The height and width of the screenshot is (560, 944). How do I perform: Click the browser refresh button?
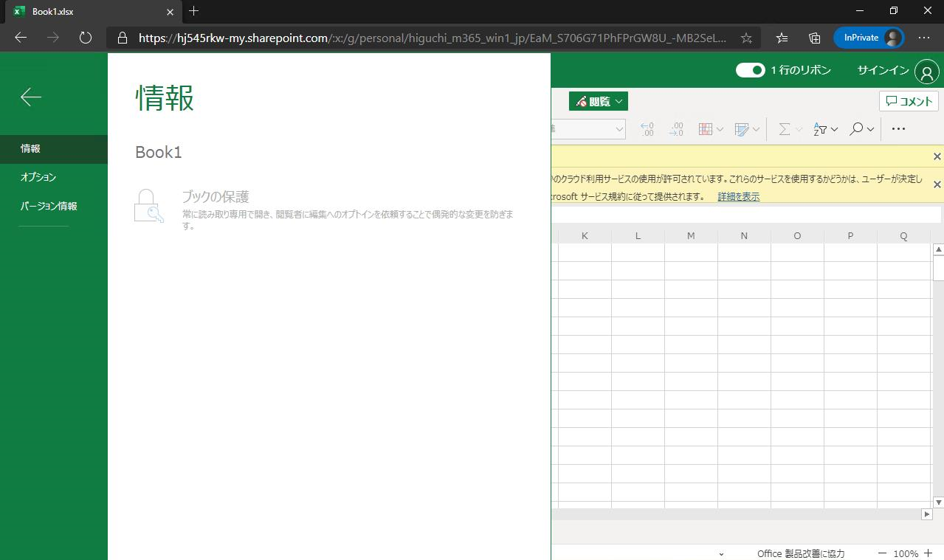coord(85,38)
